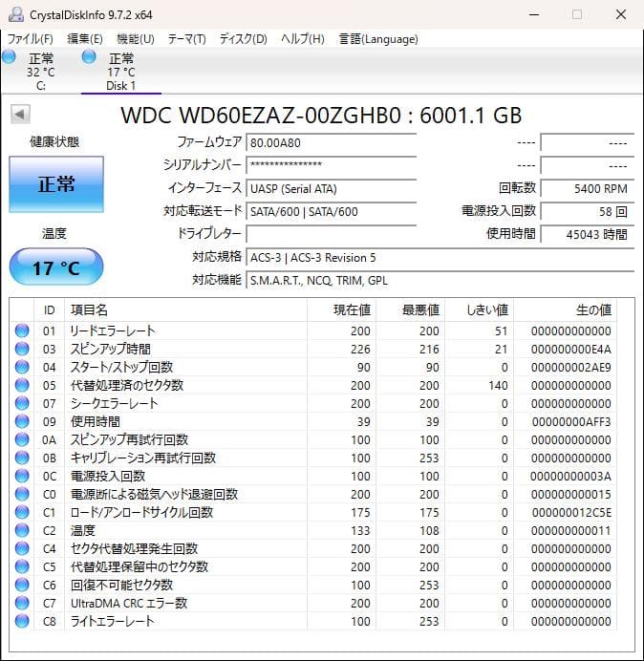Switch to the Disk 1 tab at 17 °C
The width and height of the screenshot is (644, 661).
point(121,72)
